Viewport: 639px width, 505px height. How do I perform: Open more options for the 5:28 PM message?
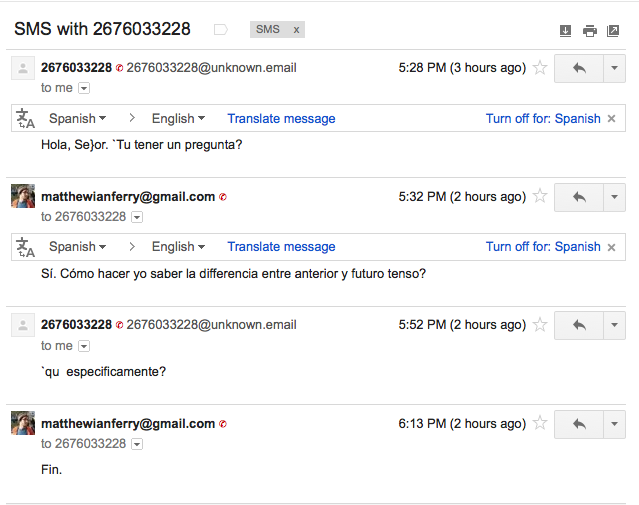point(613,69)
